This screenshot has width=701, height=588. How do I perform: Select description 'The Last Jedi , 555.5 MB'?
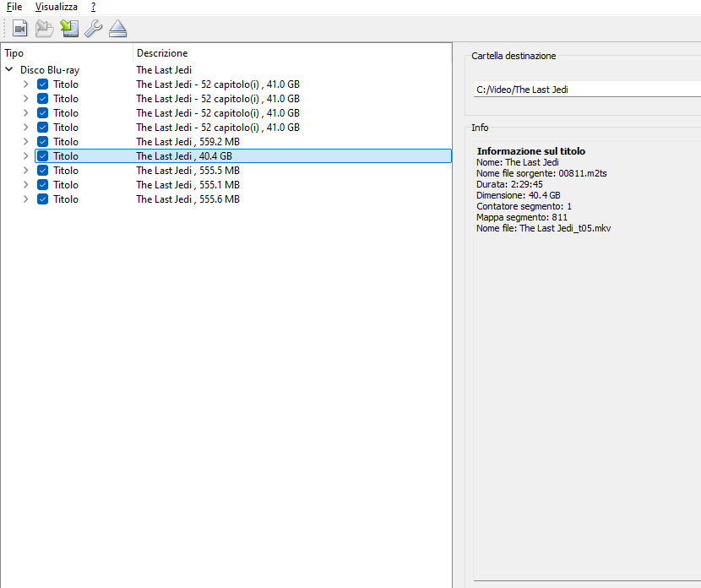point(187,171)
